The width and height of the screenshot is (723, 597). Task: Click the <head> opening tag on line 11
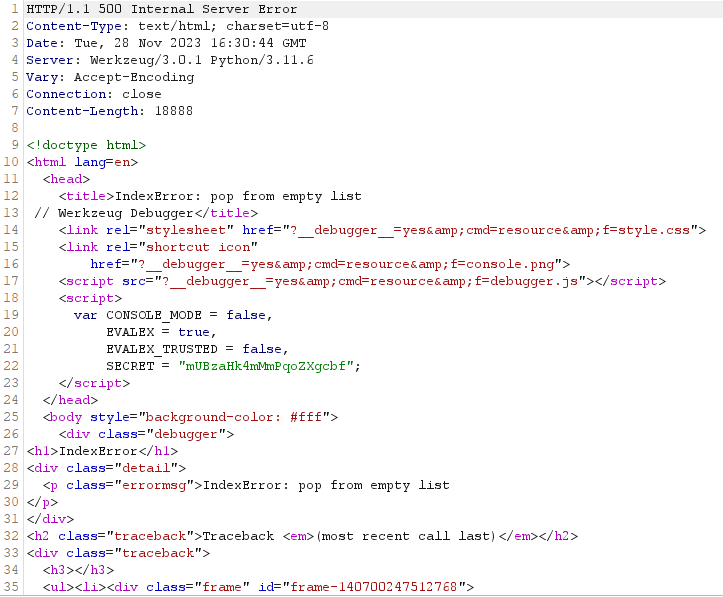pos(66,179)
